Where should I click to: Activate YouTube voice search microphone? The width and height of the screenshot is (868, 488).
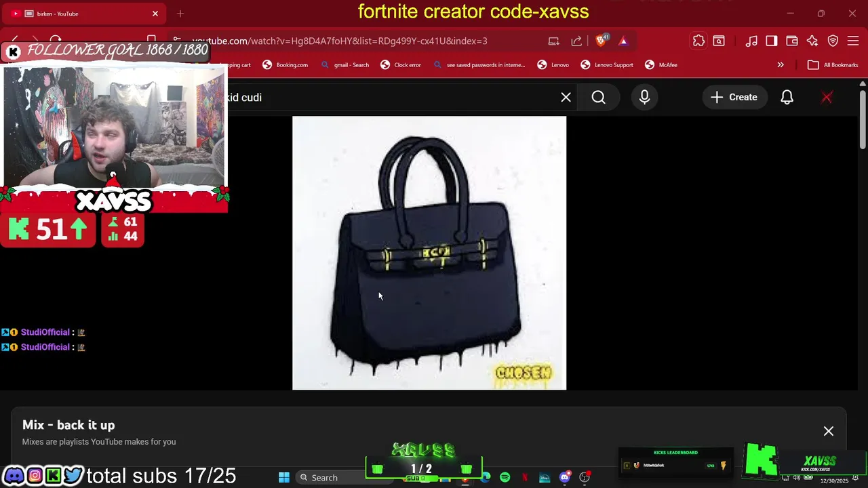pos(644,98)
